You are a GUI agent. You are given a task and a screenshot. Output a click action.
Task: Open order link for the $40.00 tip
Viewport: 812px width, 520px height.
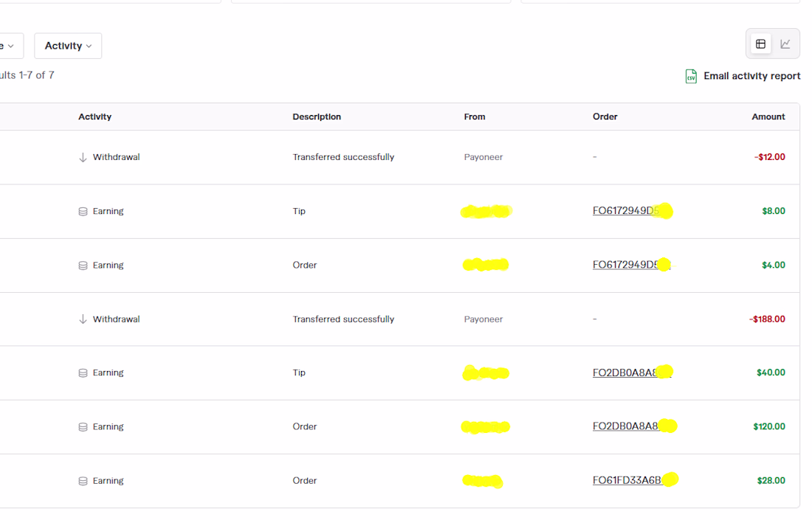pos(625,372)
